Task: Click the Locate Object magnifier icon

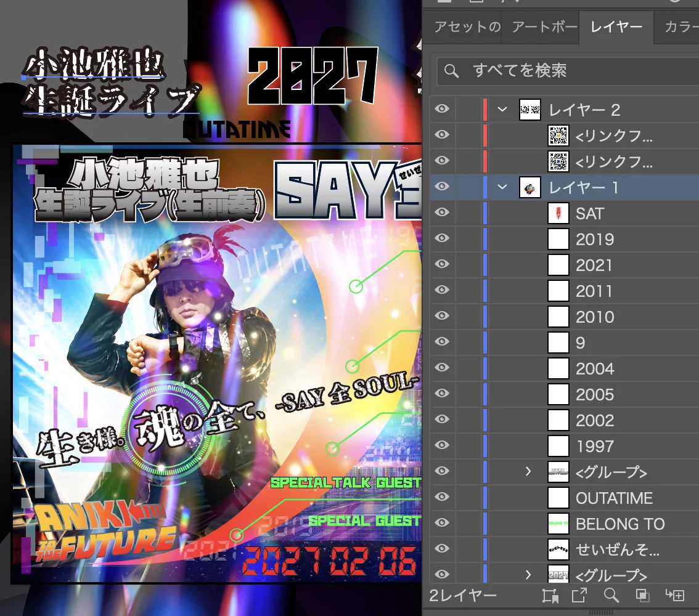Action: pyautogui.click(x=611, y=595)
